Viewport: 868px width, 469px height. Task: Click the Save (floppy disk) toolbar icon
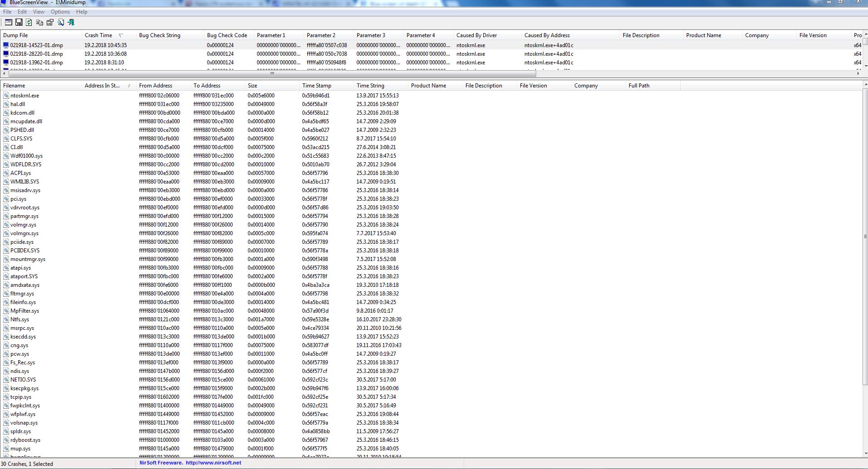(x=19, y=22)
